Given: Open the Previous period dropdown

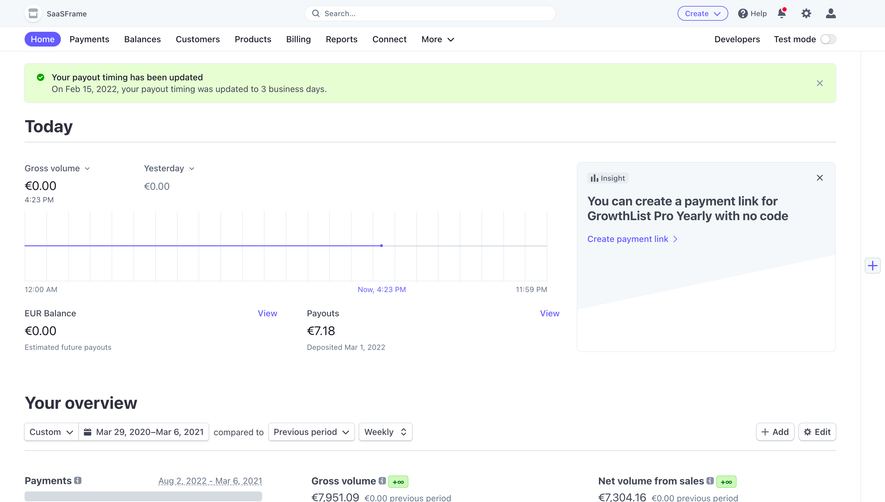Looking at the screenshot, I should 312,432.
